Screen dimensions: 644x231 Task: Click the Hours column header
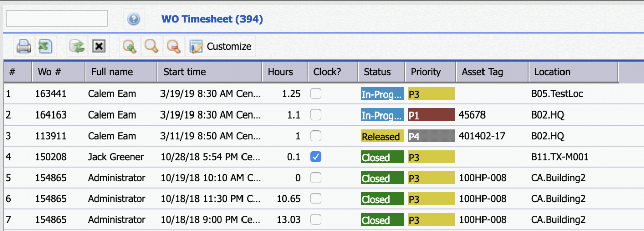point(280,72)
